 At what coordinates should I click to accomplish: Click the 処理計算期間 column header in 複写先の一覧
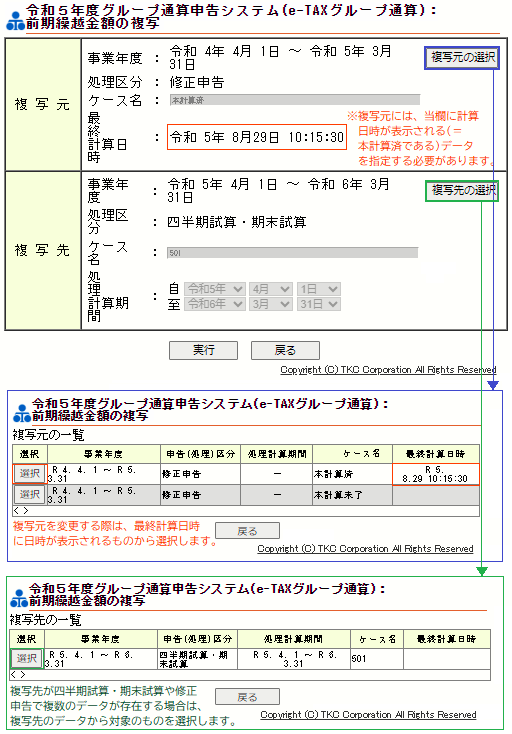pos(293,639)
